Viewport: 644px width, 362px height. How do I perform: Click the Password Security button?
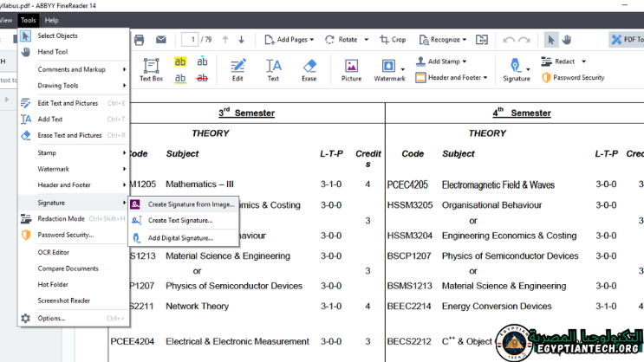click(x=573, y=77)
